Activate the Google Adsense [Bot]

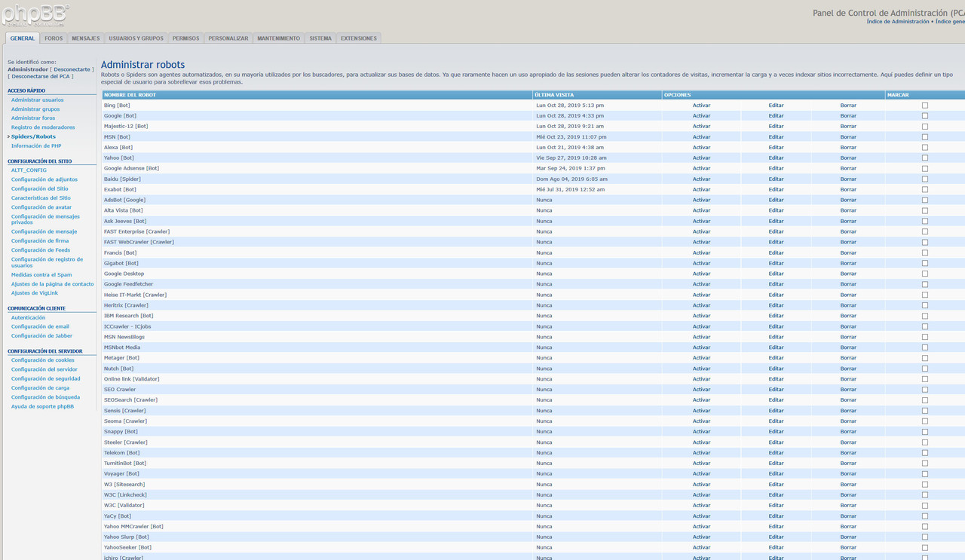tap(701, 169)
